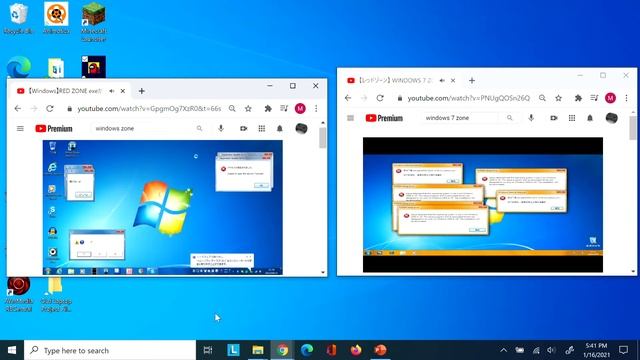Open the Among Us desktop icon
Image resolution: width=640 pixels, height=360 pixels.
93,67
